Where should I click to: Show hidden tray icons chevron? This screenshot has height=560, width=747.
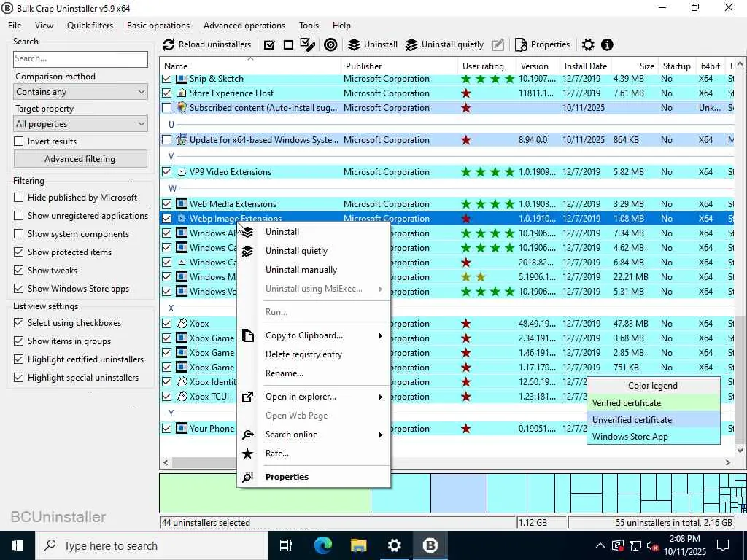pos(600,545)
